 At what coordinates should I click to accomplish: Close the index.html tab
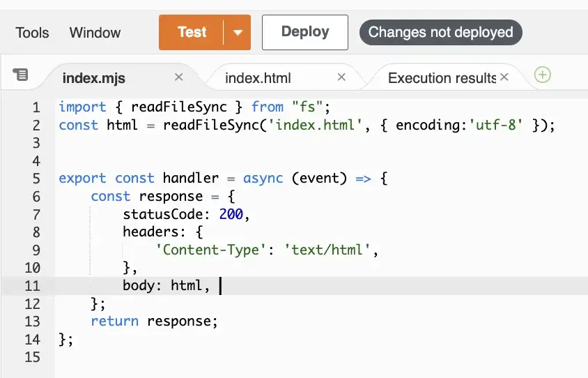[341, 77]
